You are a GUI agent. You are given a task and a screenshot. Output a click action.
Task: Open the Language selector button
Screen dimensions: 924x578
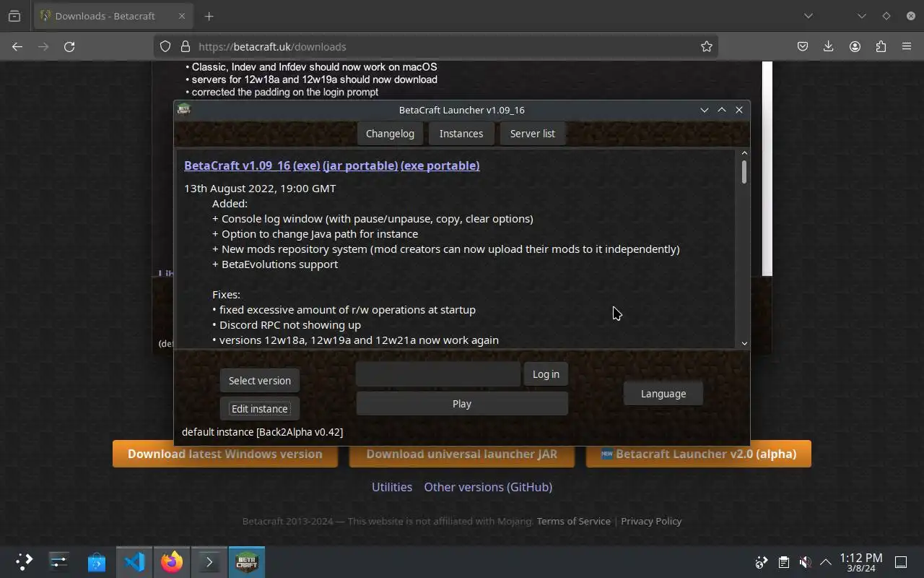(x=663, y=394)
